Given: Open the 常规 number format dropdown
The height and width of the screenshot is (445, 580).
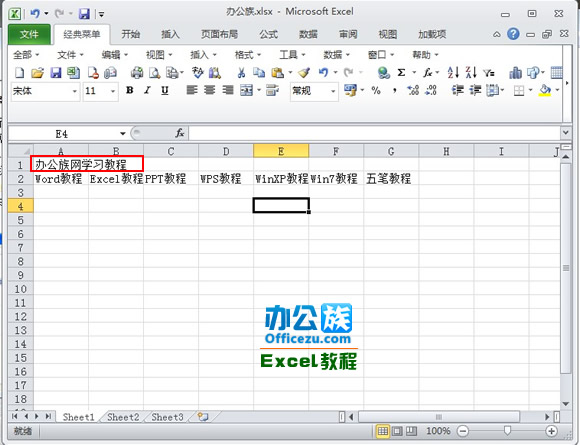Looking at the screenshot, I should coord(333,91).
